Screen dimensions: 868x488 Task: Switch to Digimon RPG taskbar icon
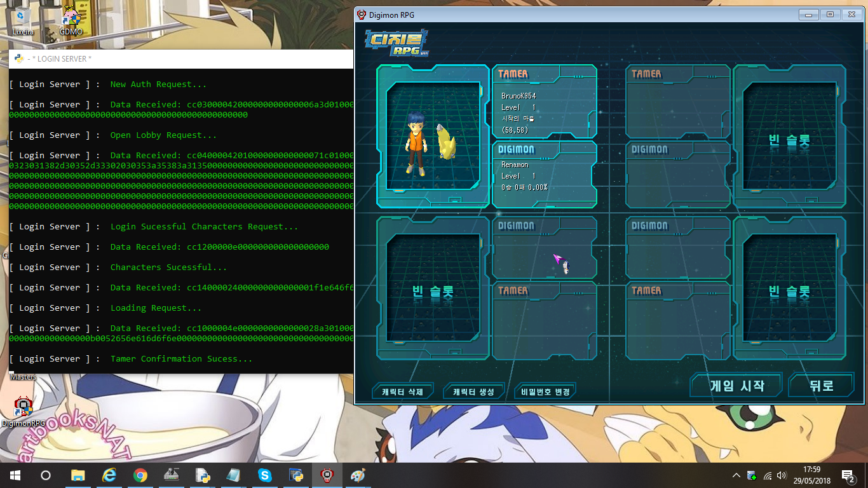[327, 475]
